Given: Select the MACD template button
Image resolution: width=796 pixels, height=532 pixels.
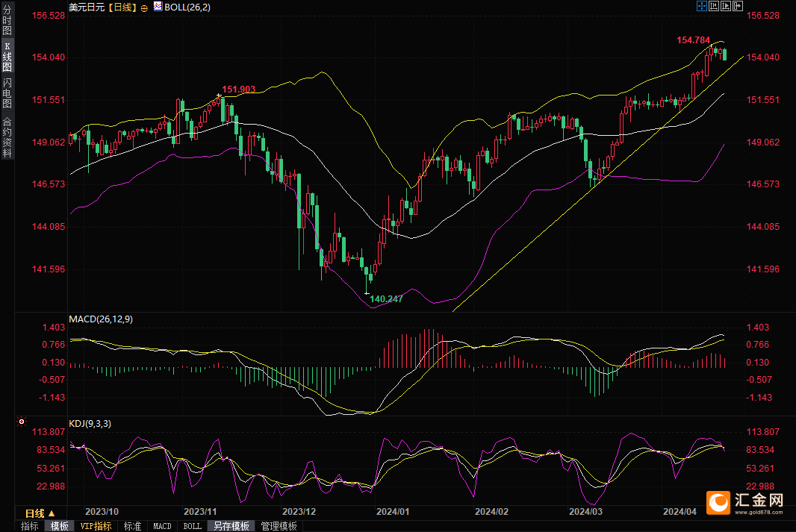Looking at the screenshot, I should (163, 527).
